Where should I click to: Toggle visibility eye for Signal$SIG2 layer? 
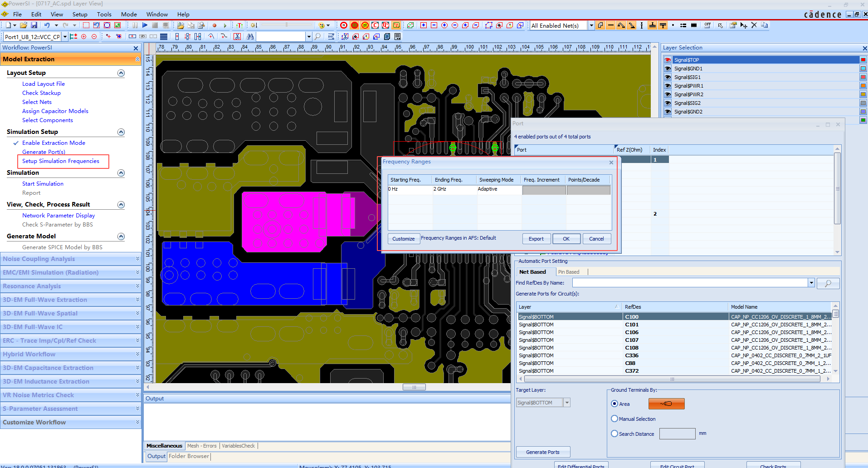point(668,103)
